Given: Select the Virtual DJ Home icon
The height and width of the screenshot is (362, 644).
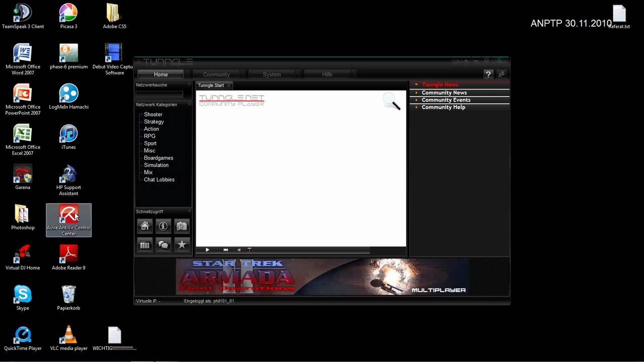Looking at the screenshot, I should click(23, 257).
